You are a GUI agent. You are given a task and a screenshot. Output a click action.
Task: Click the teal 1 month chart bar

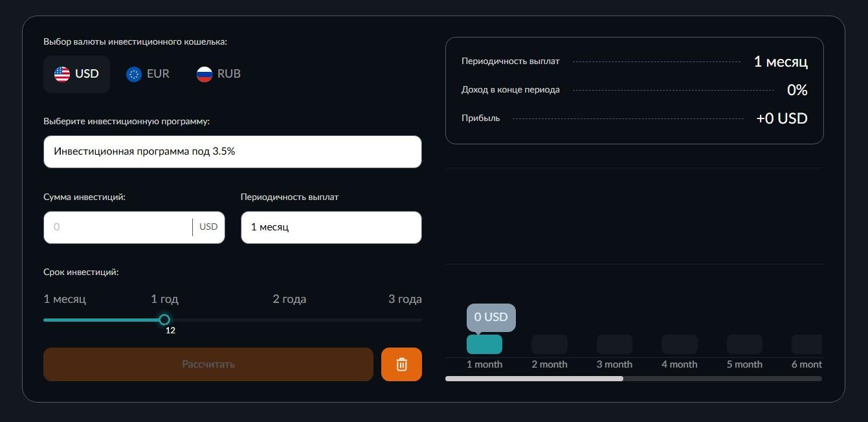(484, 344)
